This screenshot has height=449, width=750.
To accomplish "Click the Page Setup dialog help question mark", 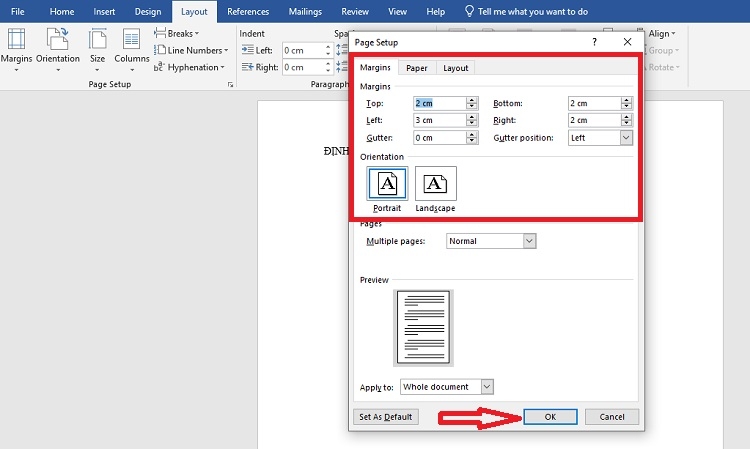I will 594,42.
